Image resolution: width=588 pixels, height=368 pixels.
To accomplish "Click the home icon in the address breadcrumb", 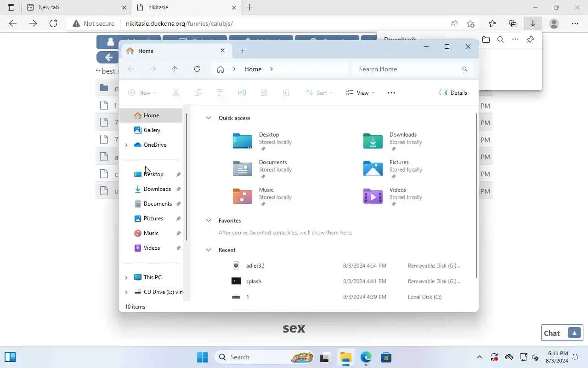I will (x=220, y=69).
